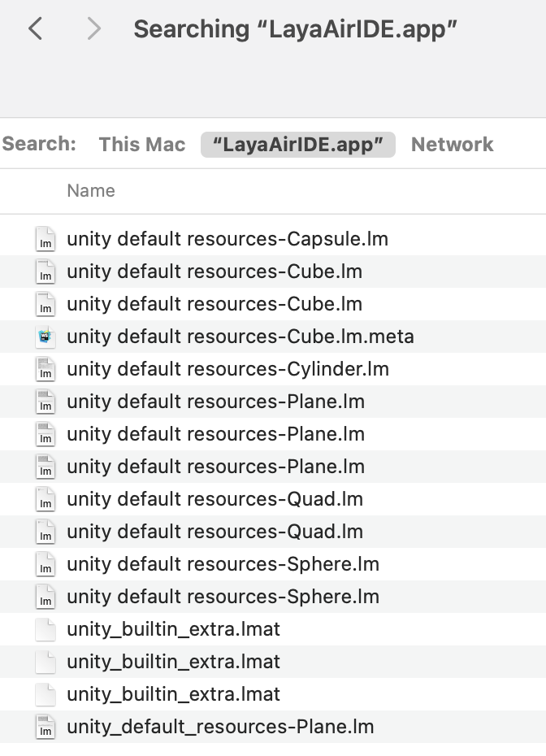Click the Capsule.lm file icon
This screenshot has width=546, height=756.
click(45, 240)
